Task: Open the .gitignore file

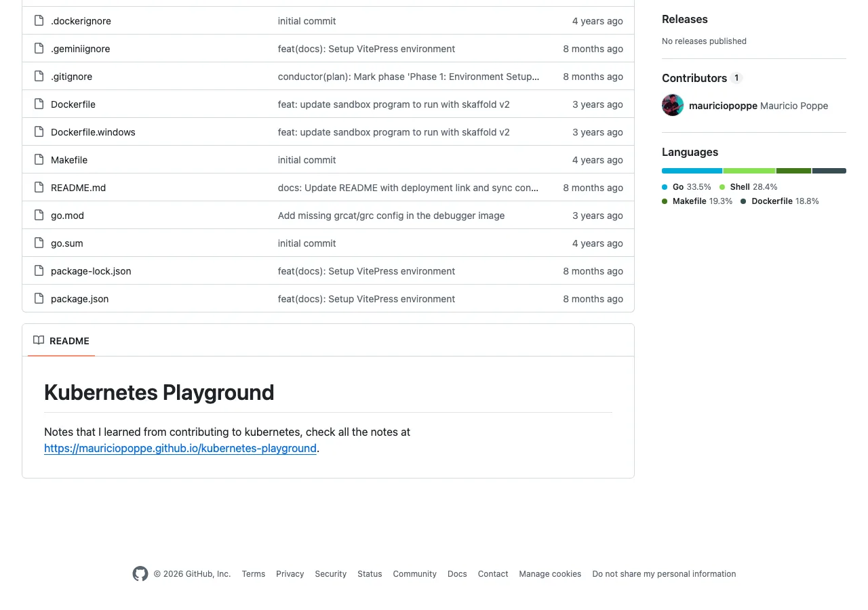Action: 71,77
